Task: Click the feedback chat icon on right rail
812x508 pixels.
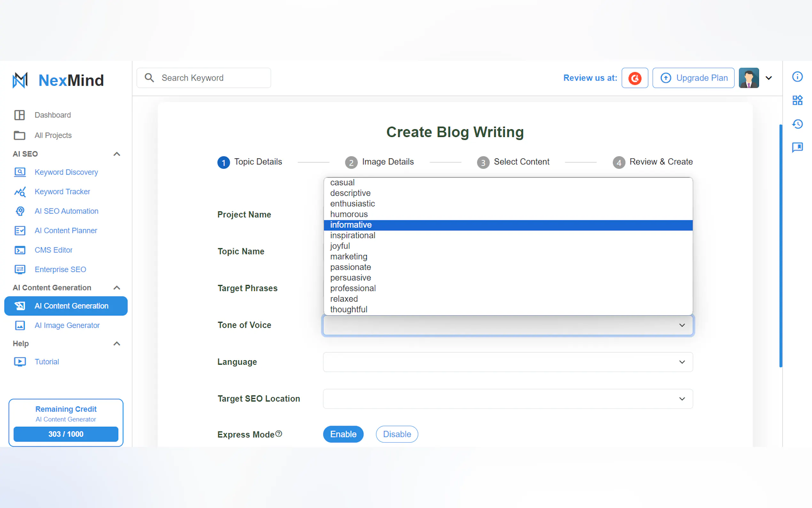Action: 797,147
